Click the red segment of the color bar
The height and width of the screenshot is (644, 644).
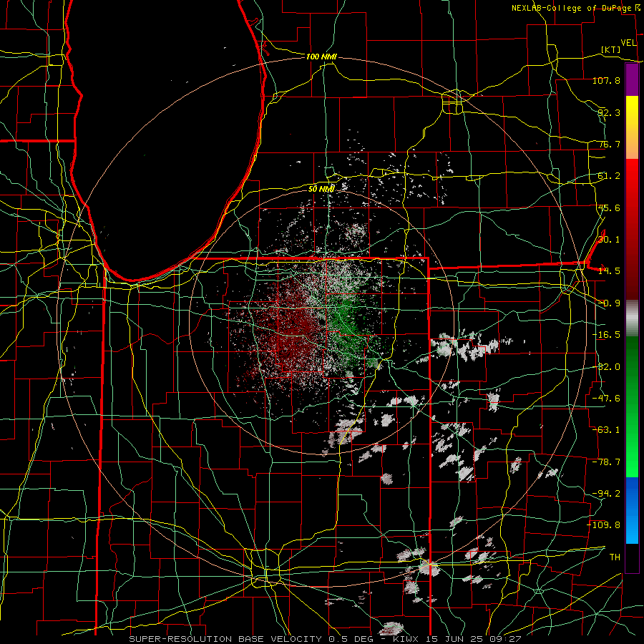[x=632, y=229]
